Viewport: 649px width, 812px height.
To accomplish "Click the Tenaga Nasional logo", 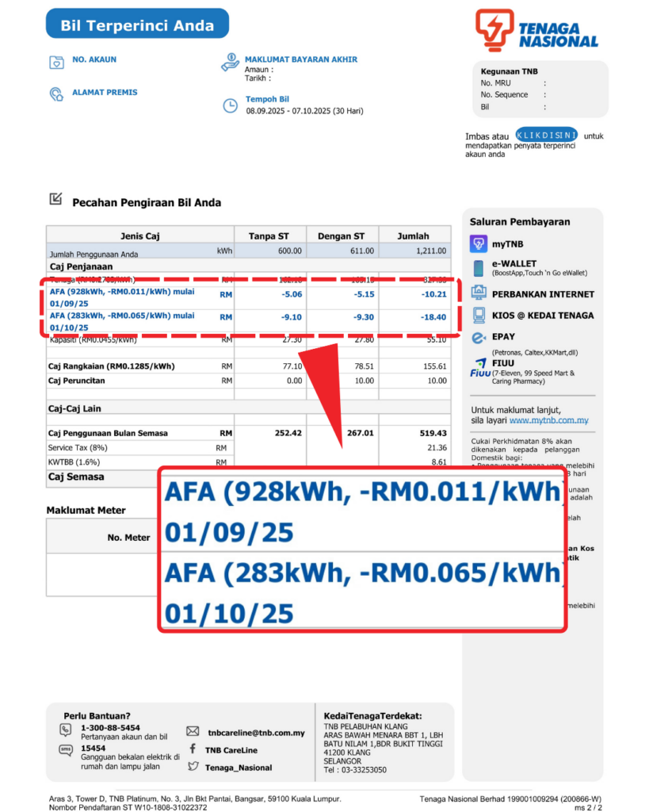I will tap(536, 30).
